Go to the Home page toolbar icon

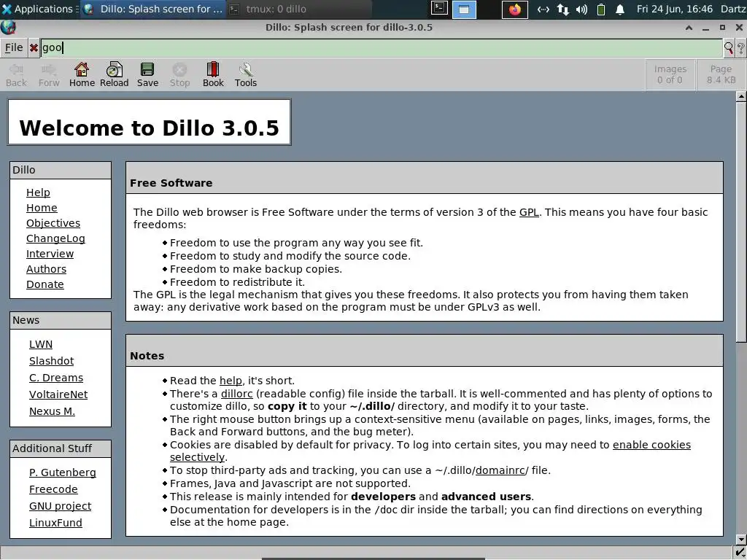point(82,75)
